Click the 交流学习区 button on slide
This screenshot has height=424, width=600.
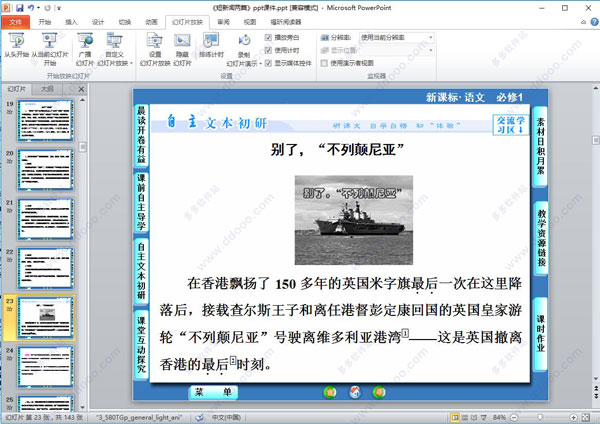click(x=511, y=125)
